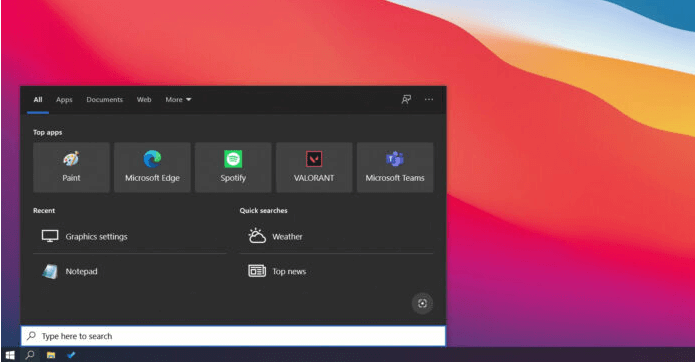
Task: Run the Top news quick search
Action: (336, 271)
